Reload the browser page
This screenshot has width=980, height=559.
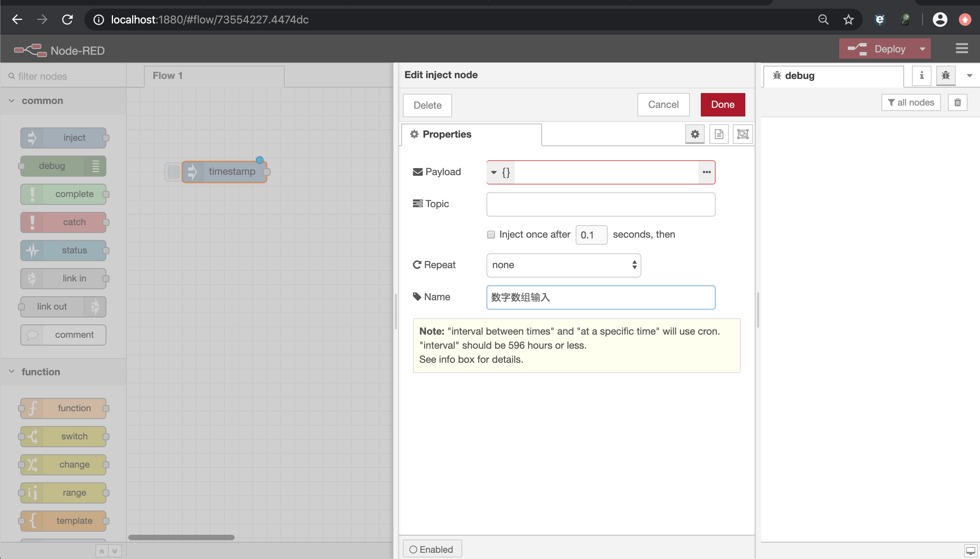point(68,20)
